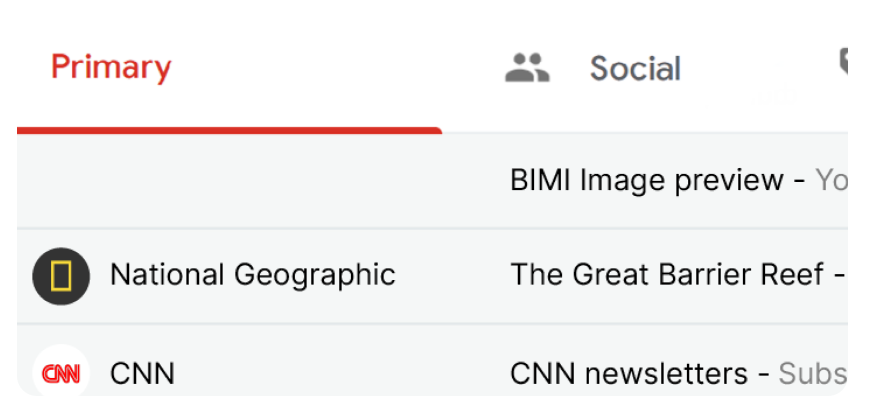Click the red indicator bar under Primary
The width and height of the screenshot is (873, 418).
(229, 131)
